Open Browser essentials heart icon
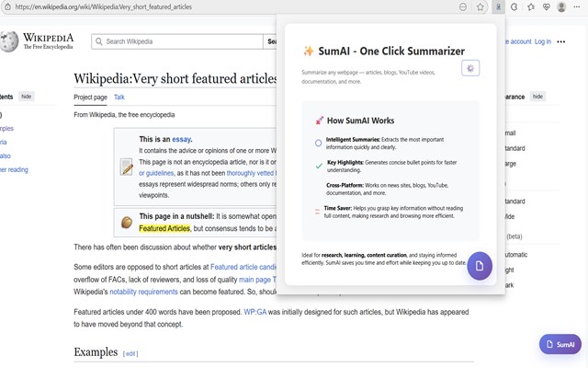This screenshot has height=368, width=588. coord(547,6)
